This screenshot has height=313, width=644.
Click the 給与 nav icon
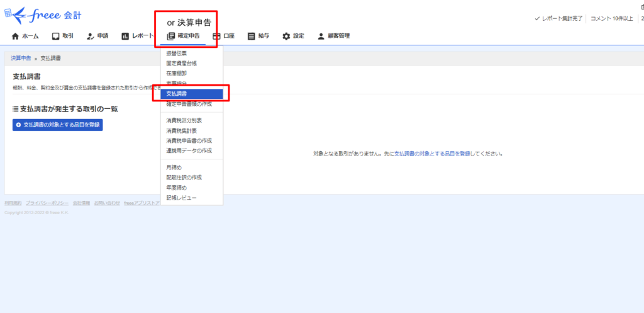point(252,36)
